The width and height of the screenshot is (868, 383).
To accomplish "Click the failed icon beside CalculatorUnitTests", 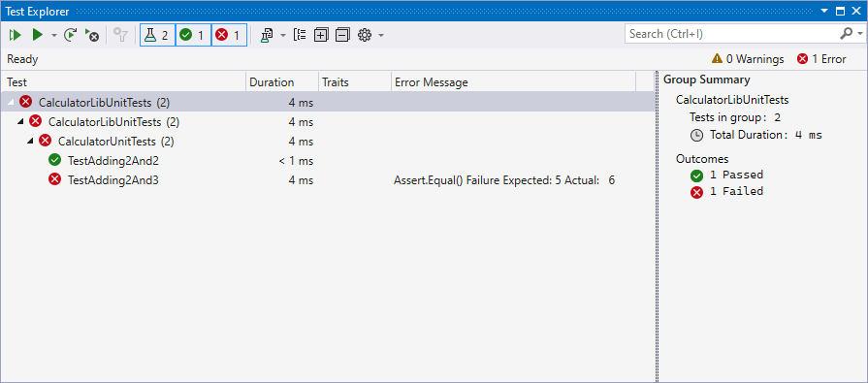I will point(46,141).
